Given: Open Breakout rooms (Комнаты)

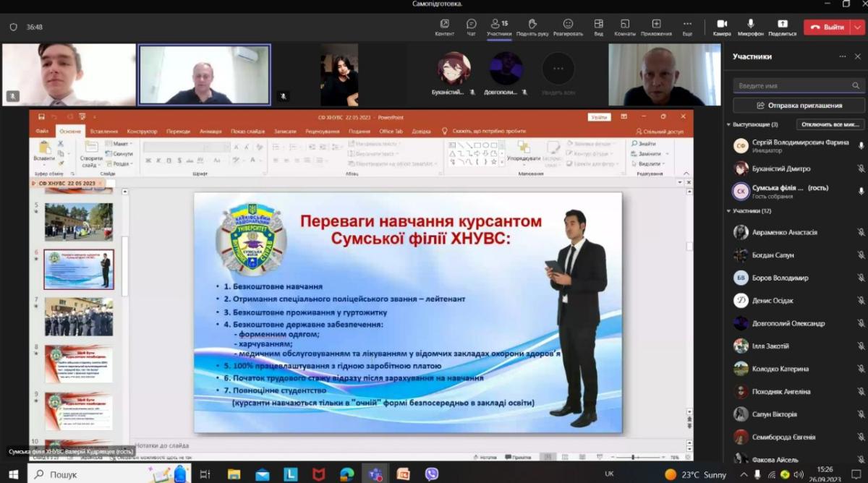Looking at the screenshot, I should [x=624, y=27].
